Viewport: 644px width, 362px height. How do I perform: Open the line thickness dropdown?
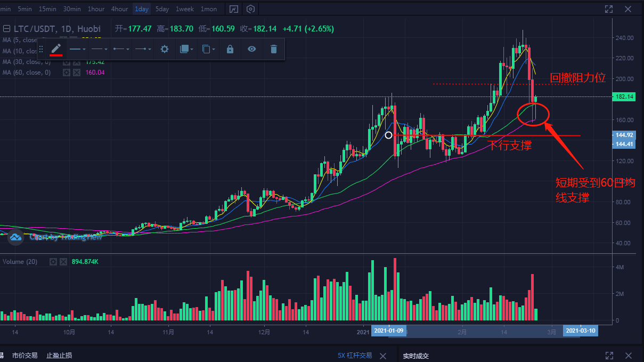78,49
